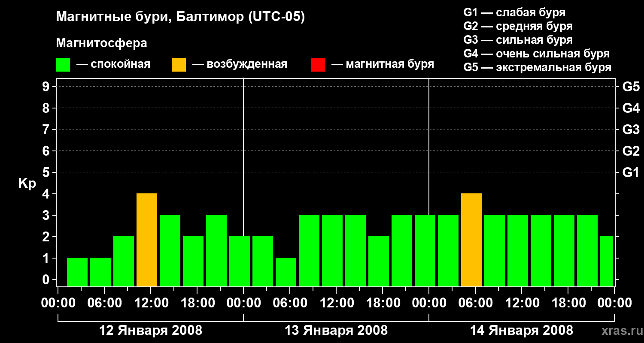Click the first green bar on 12 January
644x343 pixels.
[x=77, y=272]
